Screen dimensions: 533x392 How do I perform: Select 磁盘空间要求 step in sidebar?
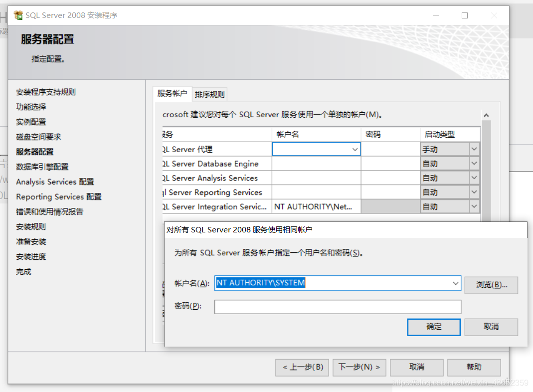pyautogui.click(x=38, y=137)
